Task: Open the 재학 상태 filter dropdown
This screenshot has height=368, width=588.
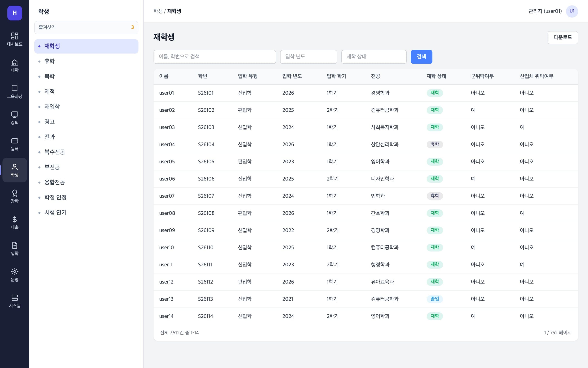Action: tap(374, 57)
